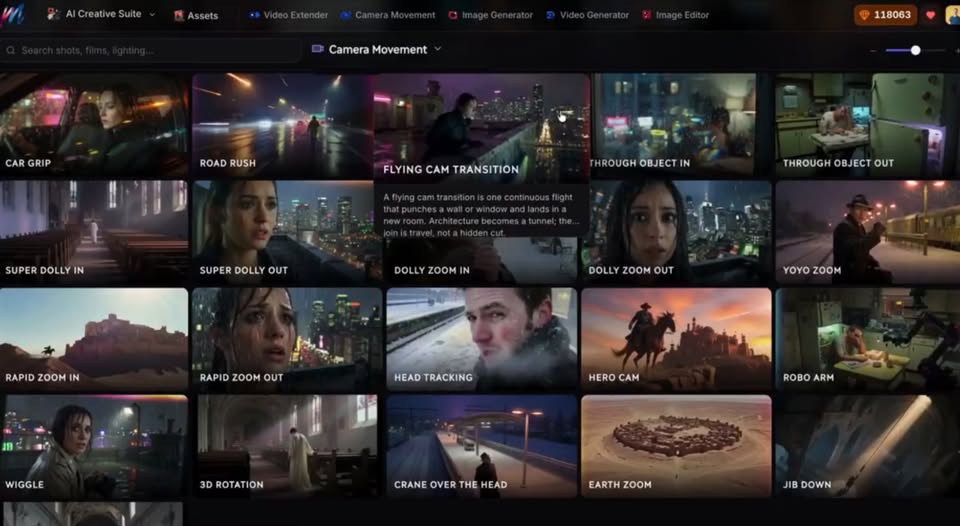Go to Video Extender tab
The width and height of the screenshot is (960, 526).
tap(288, 15)
